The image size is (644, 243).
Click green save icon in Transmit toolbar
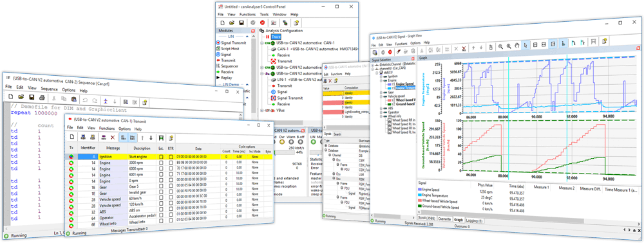(x=161, y=138)
